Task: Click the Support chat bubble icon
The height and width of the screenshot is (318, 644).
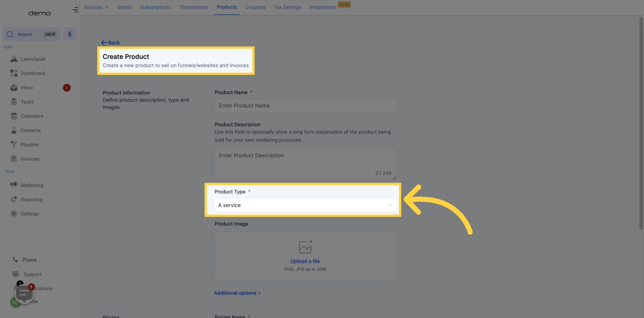Action: tap(16, 274)
